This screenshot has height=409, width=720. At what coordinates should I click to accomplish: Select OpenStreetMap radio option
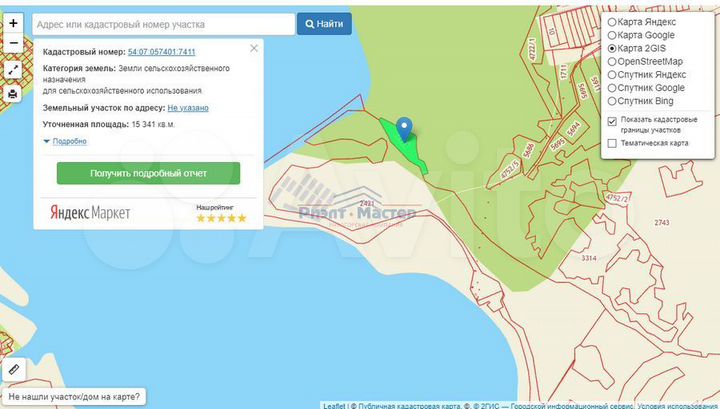tap(612, 62)
